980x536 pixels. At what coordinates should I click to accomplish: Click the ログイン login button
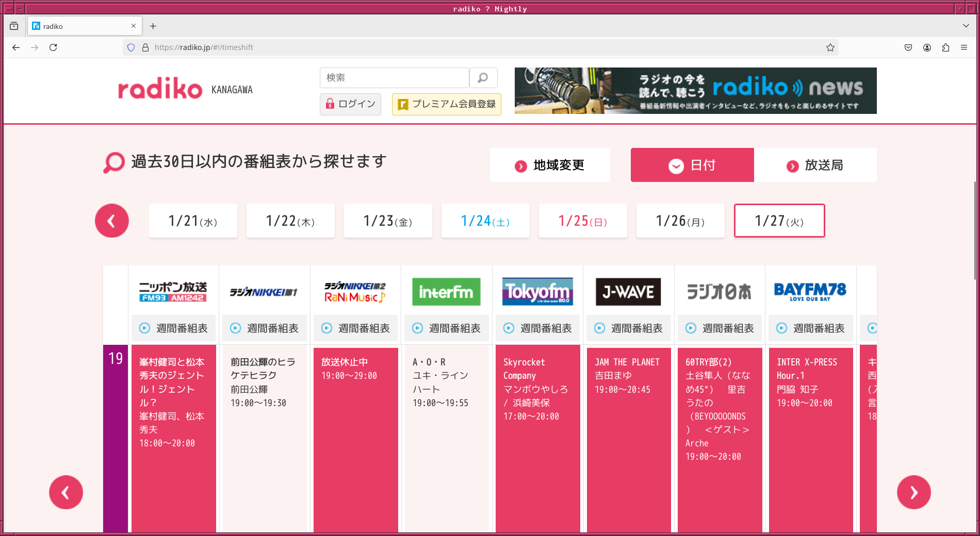tap(350, 104)
